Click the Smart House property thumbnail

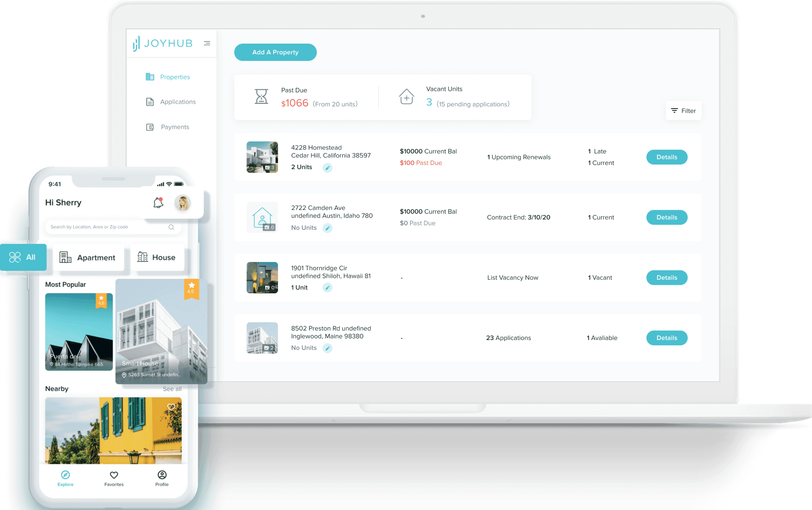coord(161,332)
